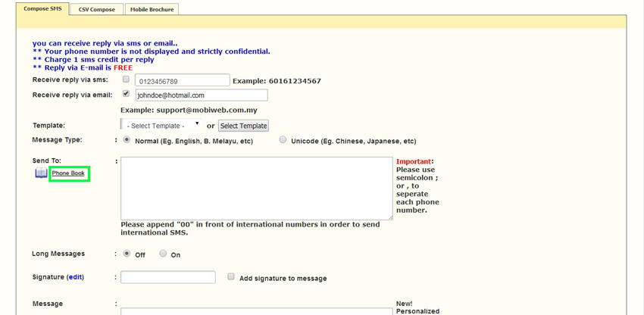Set Long Messages to Off
This screenshot has width=644, height=315.
click(x=127, y=254)
